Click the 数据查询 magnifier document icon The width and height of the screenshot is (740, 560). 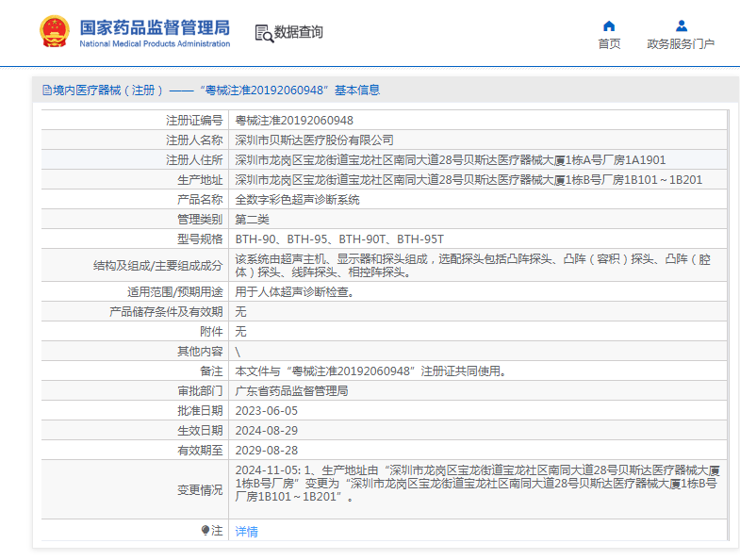(263, 33)
